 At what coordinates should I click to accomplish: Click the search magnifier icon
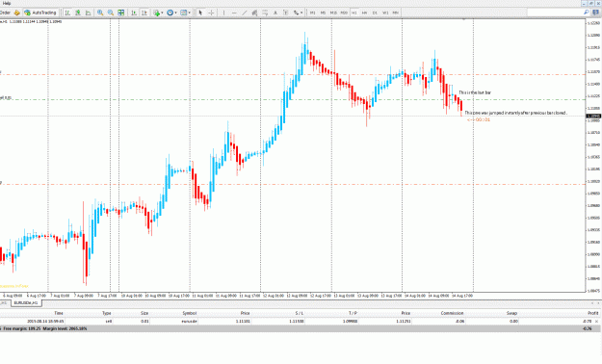[587, 13]
